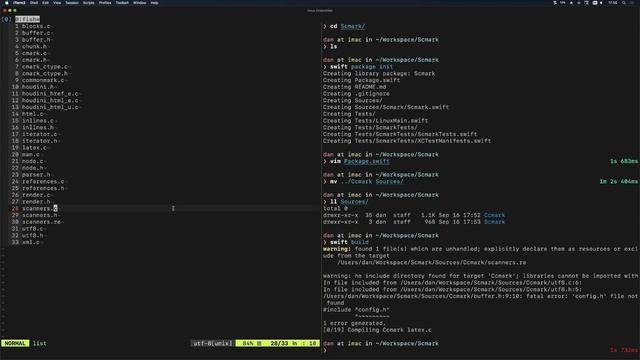Click the Scmark directory in ll output
Viewport: 640px width, 360px height.
(x=494, y=222)
